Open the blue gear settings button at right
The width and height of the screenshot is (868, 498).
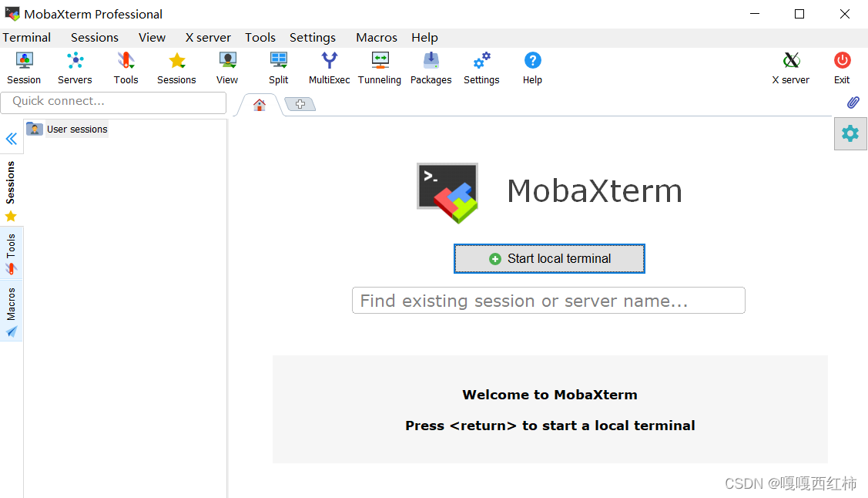click(x=850, y=133)
